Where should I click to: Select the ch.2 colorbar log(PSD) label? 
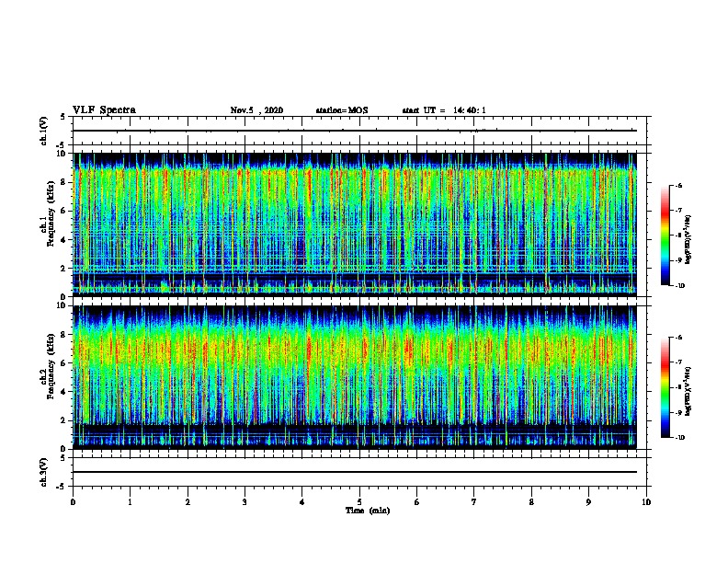pos(688,392)
